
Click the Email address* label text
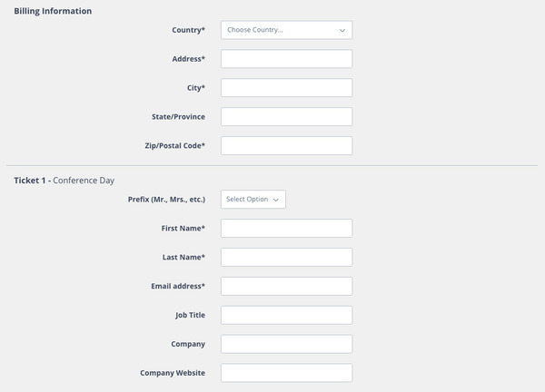[x=177, y=286]
